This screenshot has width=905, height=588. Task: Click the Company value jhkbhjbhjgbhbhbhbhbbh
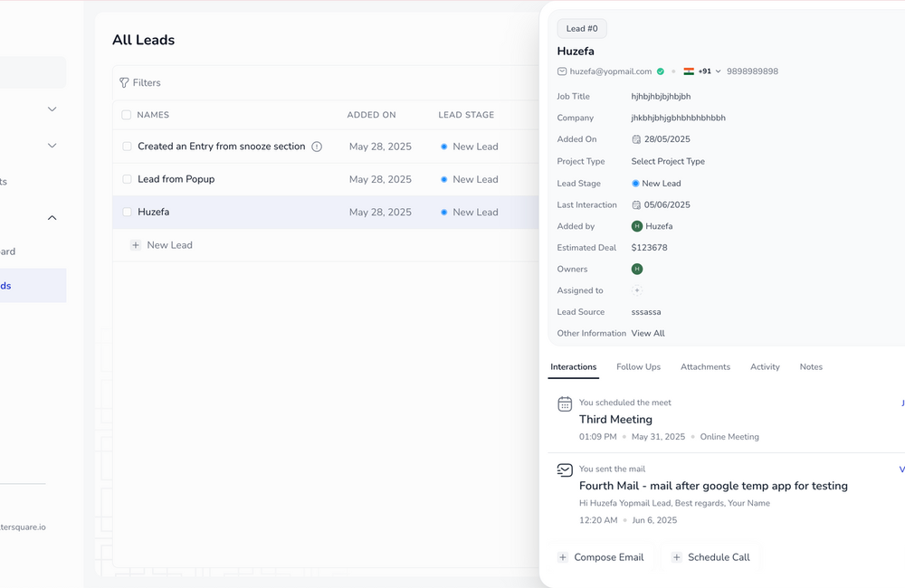(x=678, y=118)
